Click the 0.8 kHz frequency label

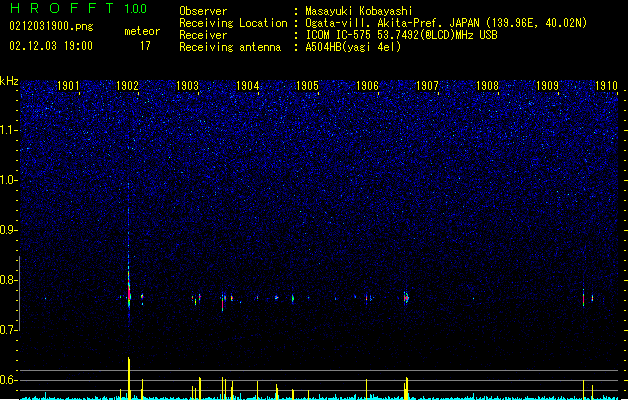[8, 280]
